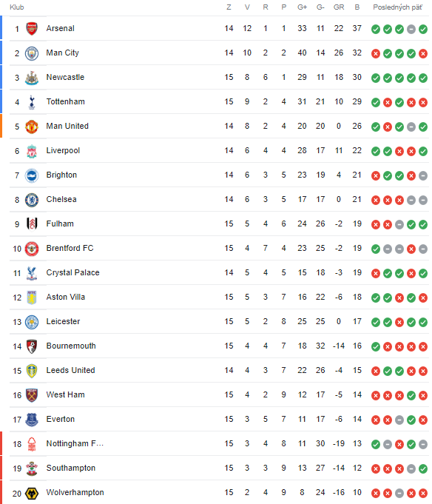Click the Klub column header
Image resolution: width=432 pixels, height=504 pixels.
(x=17, y=7)
